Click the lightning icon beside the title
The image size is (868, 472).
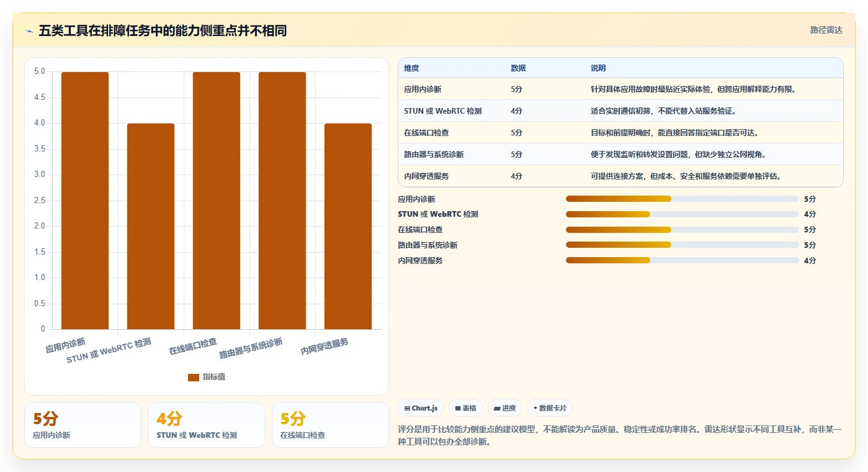click(30, 31)
